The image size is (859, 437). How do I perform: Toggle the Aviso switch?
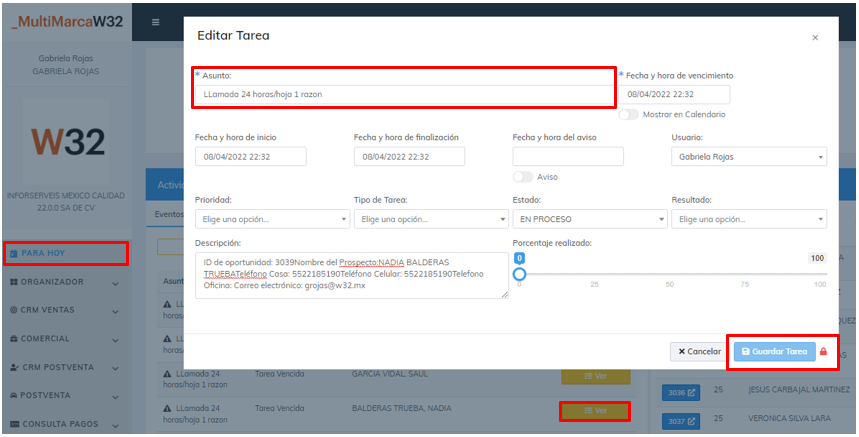pos(523,177)
